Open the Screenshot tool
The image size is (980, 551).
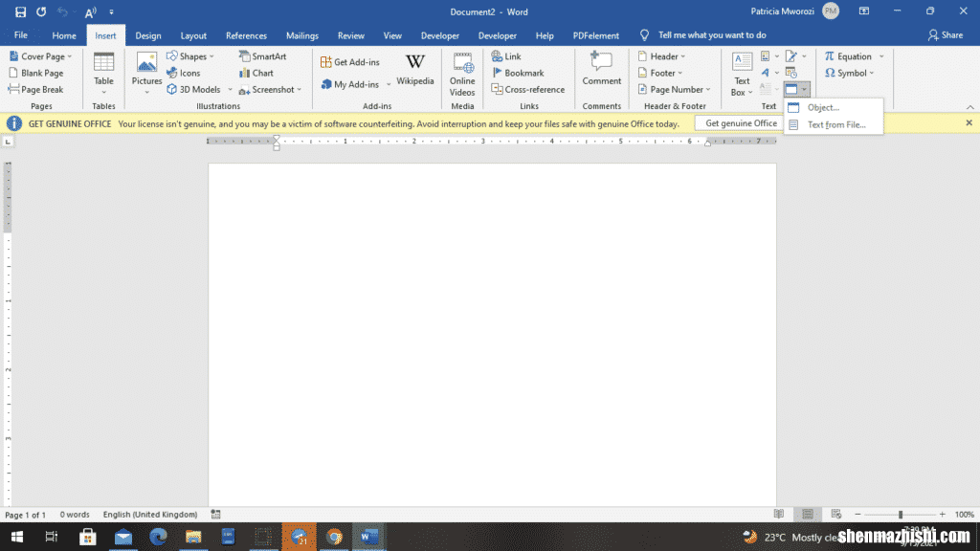tap(270, 89)
